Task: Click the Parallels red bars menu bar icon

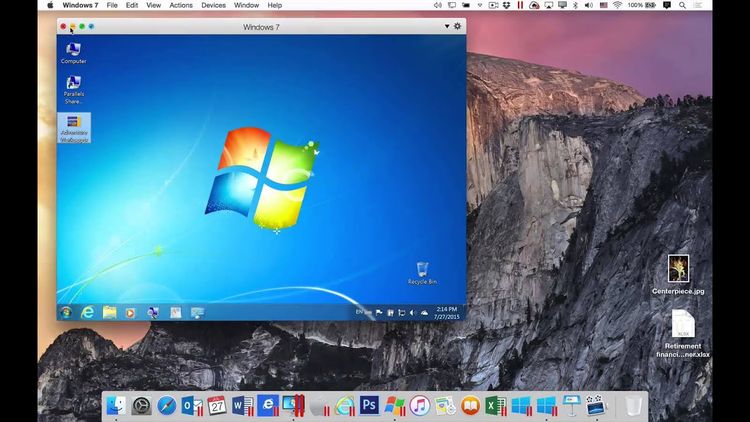Action: (520, 5)
